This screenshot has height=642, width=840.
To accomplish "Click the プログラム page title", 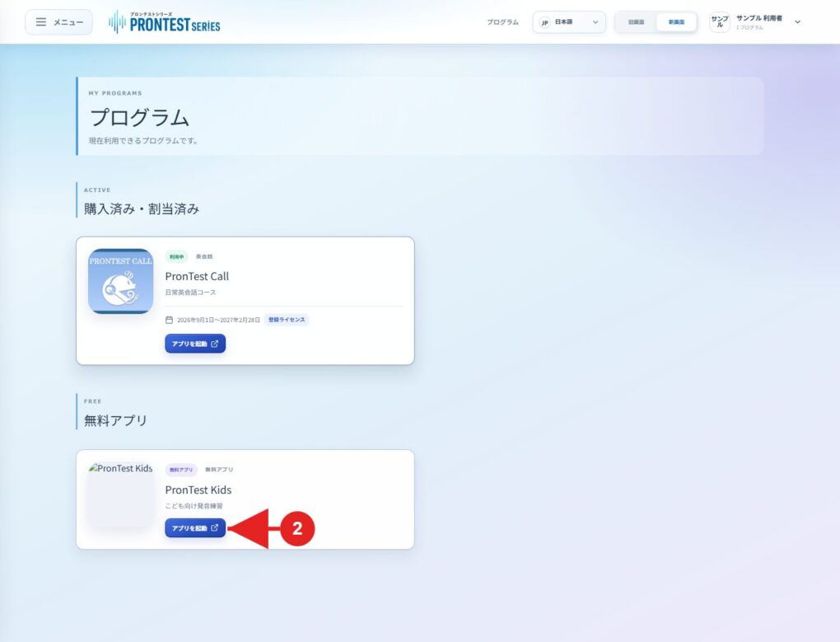I will coord(139,117).
